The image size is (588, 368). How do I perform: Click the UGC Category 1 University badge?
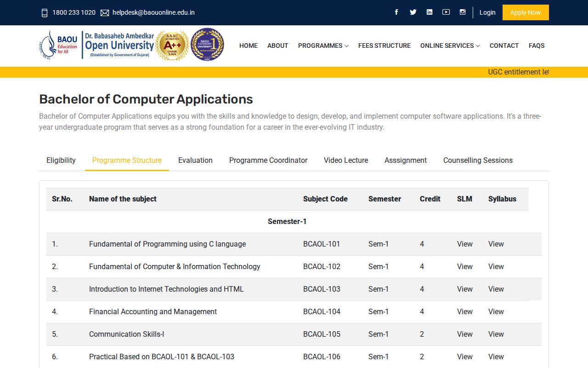point(207,45)
